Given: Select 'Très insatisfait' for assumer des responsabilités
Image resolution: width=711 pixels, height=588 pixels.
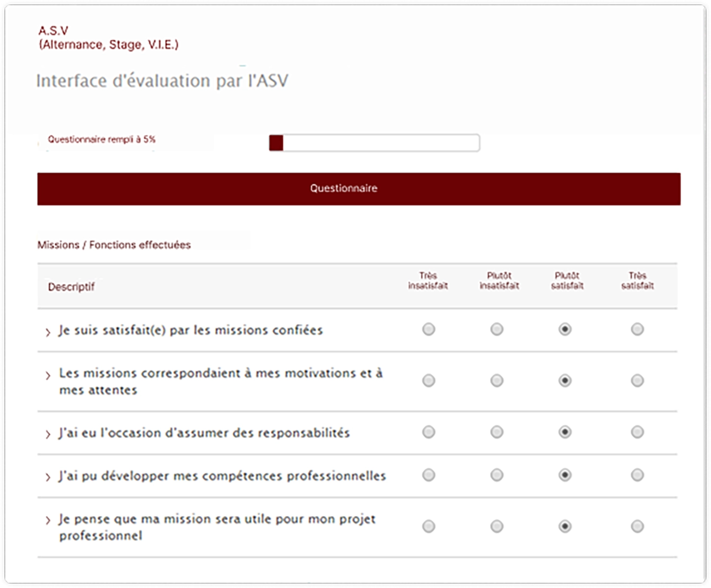Looking at the screenshot, I should 429,432.
